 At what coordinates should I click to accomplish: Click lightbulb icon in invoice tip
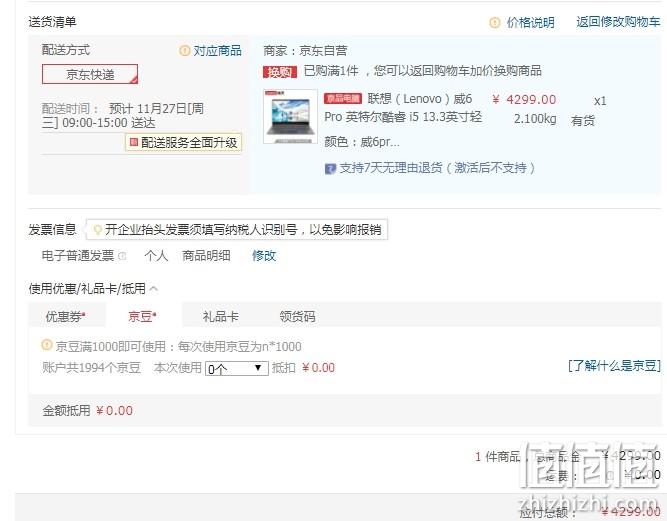[97, 230]
